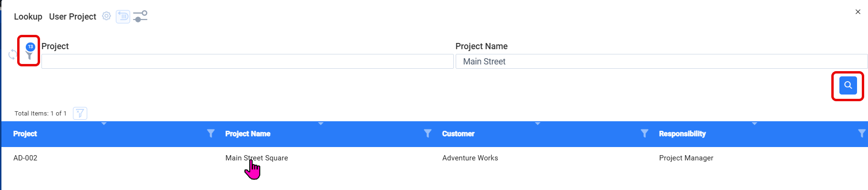Select the Main Street Square result

click(x=256, y=158)
